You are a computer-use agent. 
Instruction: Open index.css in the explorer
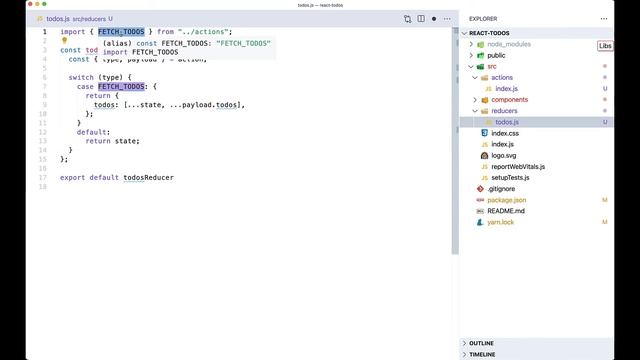505,133
